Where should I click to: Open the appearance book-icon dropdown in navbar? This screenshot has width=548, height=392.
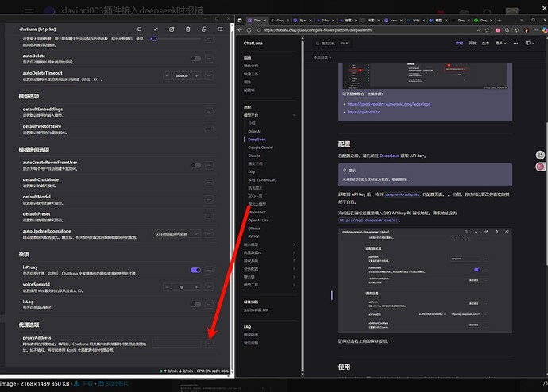coord(530,44)
